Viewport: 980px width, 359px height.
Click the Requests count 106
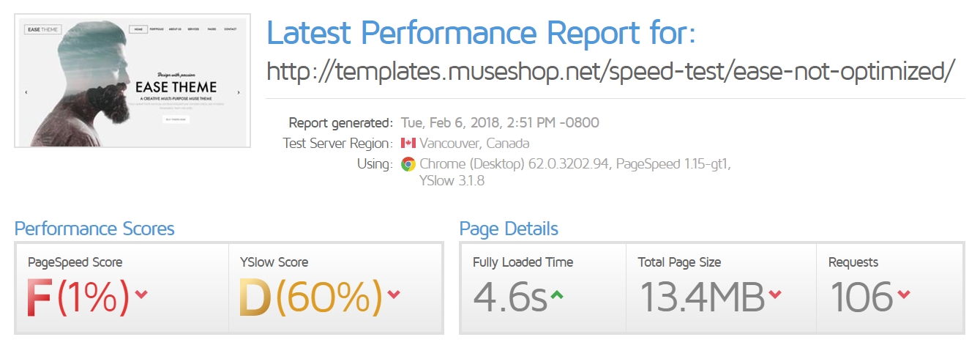coord(861,297)
